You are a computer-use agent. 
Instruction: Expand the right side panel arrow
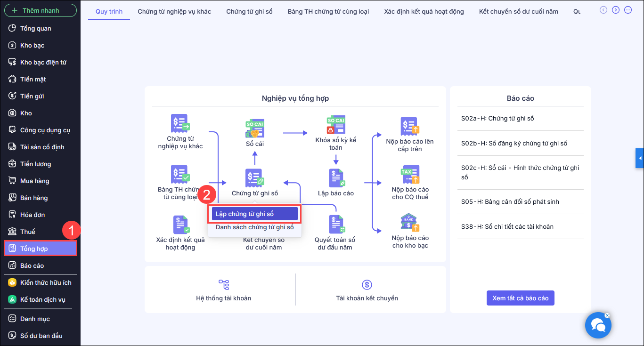tap(640, 158)
